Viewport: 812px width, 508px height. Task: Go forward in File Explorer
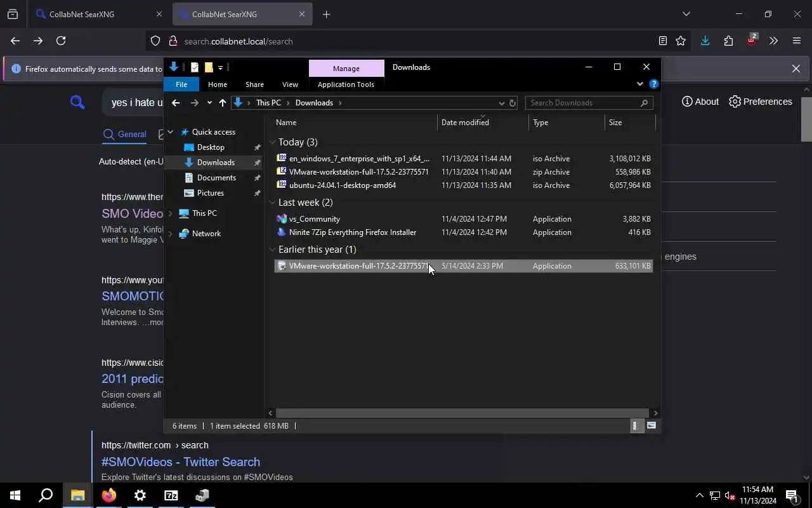point(195,103)
